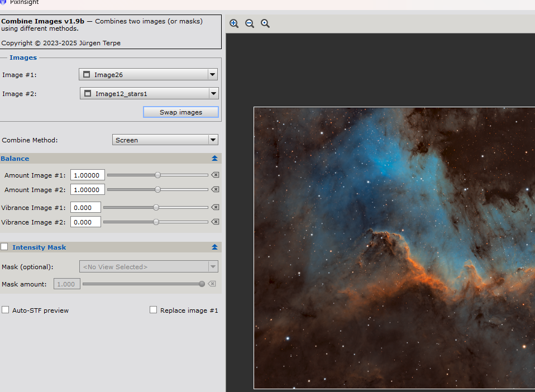Open Image #2 dropdown showing Image12_stars1

[149, 93]
